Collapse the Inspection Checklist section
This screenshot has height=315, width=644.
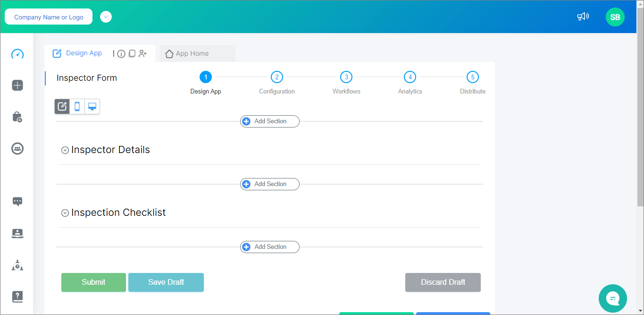point(65,213)
